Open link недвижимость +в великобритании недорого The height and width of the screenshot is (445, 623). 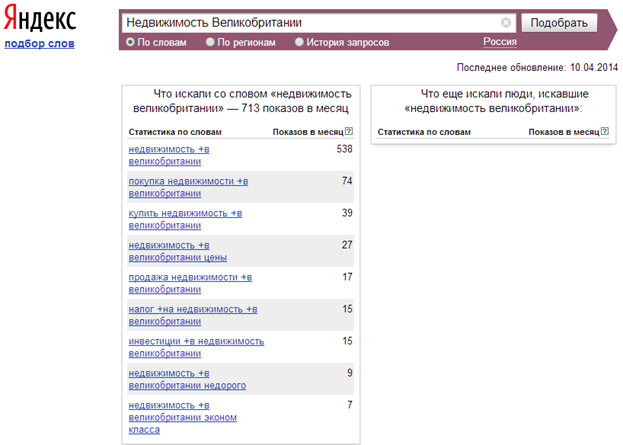187,379
